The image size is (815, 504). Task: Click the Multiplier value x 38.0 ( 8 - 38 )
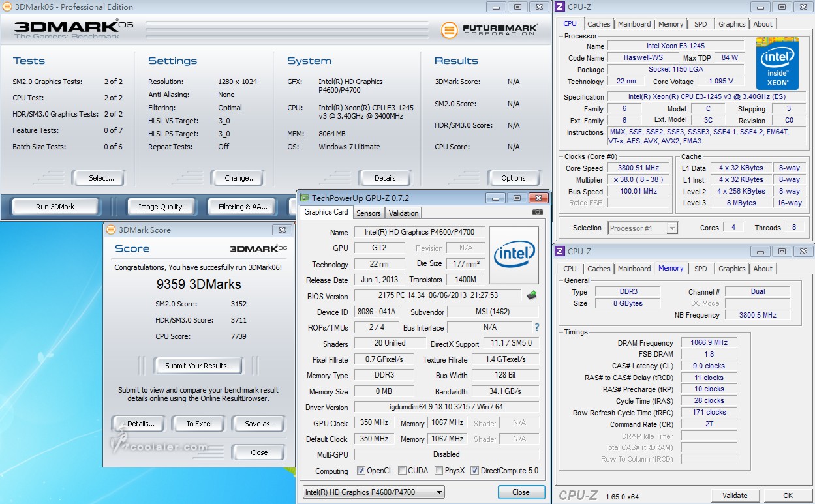coord(639,179)
